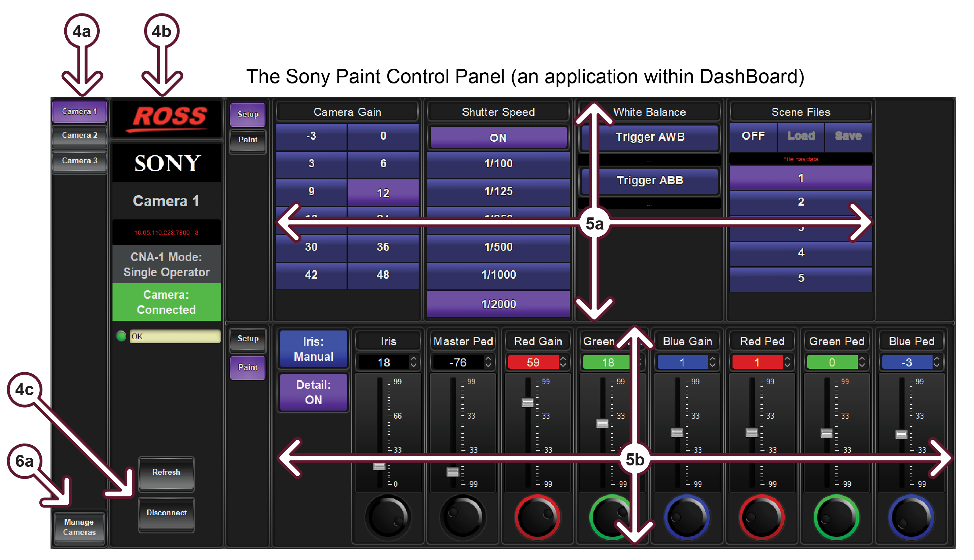Click the Master Ped rotary knob

463,517
